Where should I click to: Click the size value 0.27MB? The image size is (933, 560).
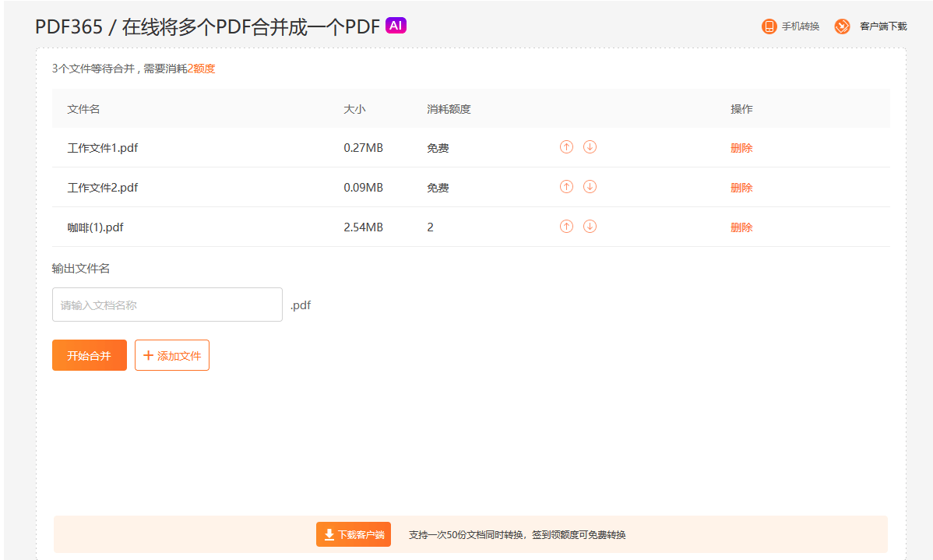click(363, 147)
